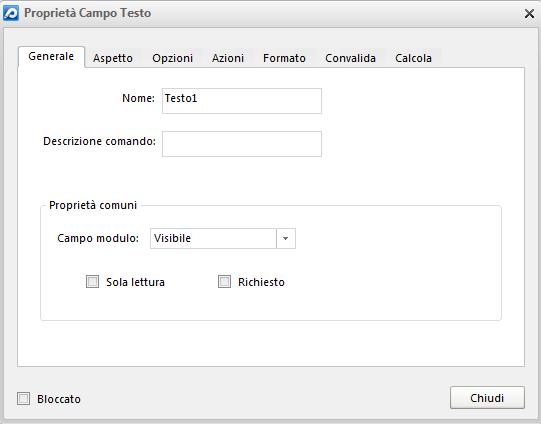Switch to the Calcola tab
Screen dimensions: 541x424
413,58
